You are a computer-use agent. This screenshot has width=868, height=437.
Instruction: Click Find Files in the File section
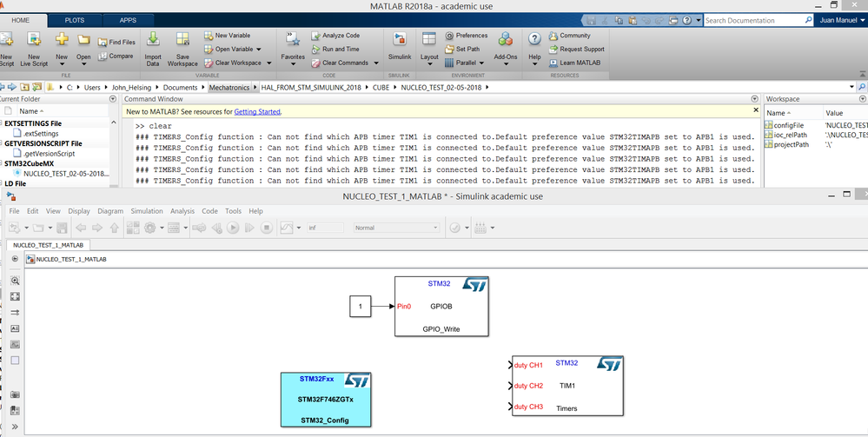click(116, 42)
